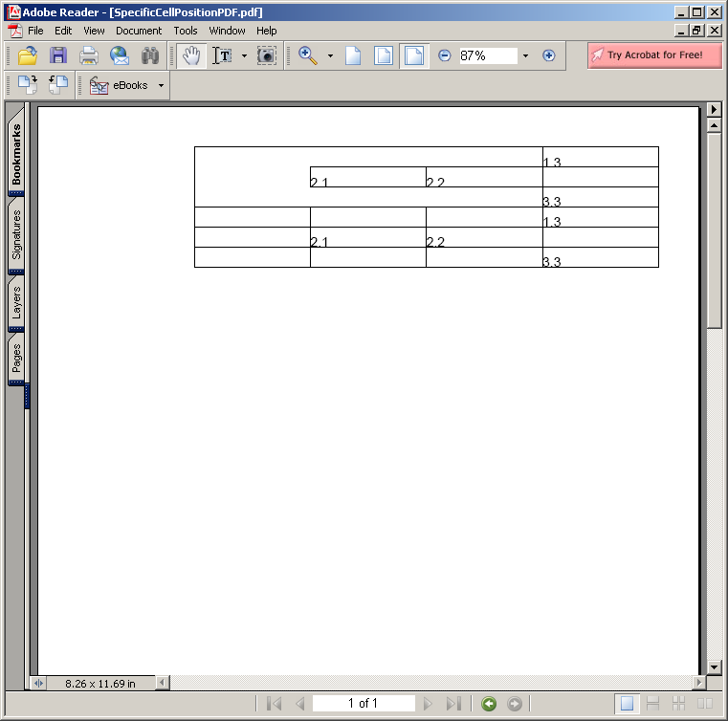Toggle navigation pane button in status bar
Image resolution: width=728 pixels, height=721 pixels.
click(x=38, y=683)
